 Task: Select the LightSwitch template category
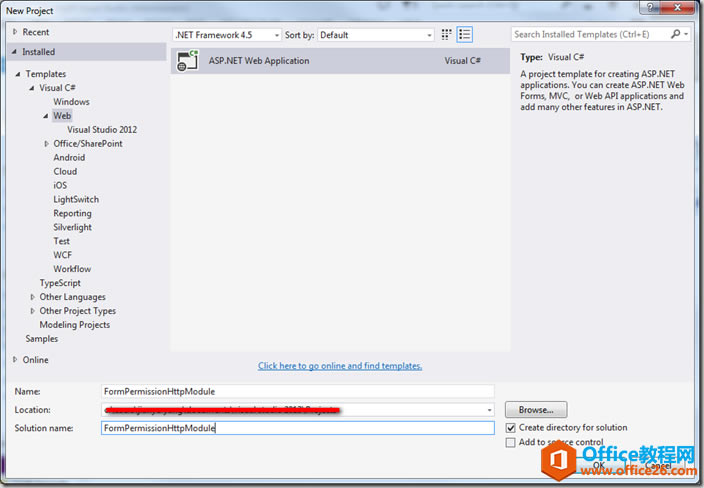pyautogui.click(x=76, y=199)
